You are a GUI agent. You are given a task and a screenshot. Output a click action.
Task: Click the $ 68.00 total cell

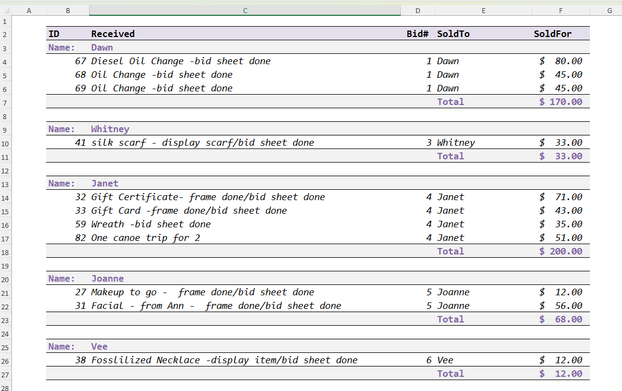(560, 320)
